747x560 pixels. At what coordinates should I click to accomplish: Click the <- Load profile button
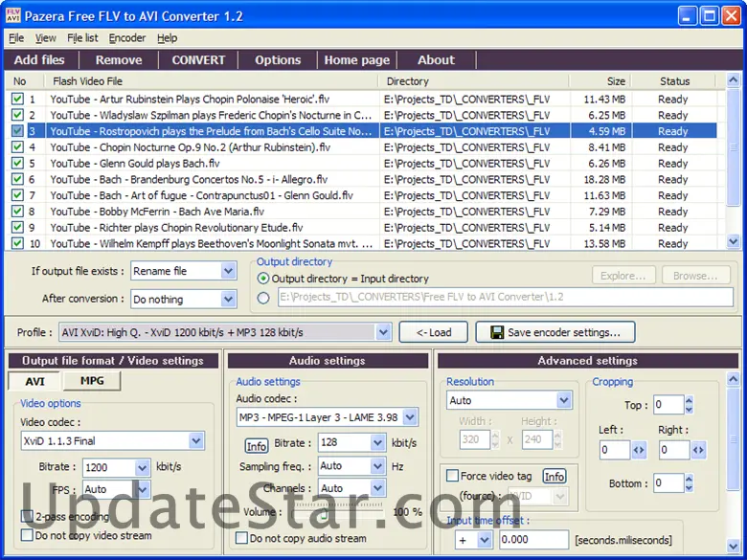[x=434, y=332]
